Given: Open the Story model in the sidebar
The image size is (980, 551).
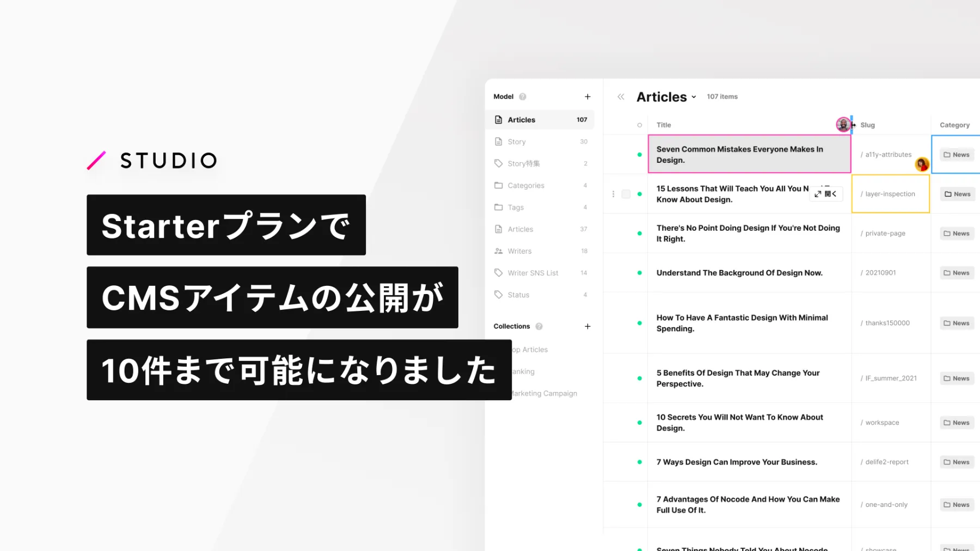Looking at the screenshot, I should 540,142.
